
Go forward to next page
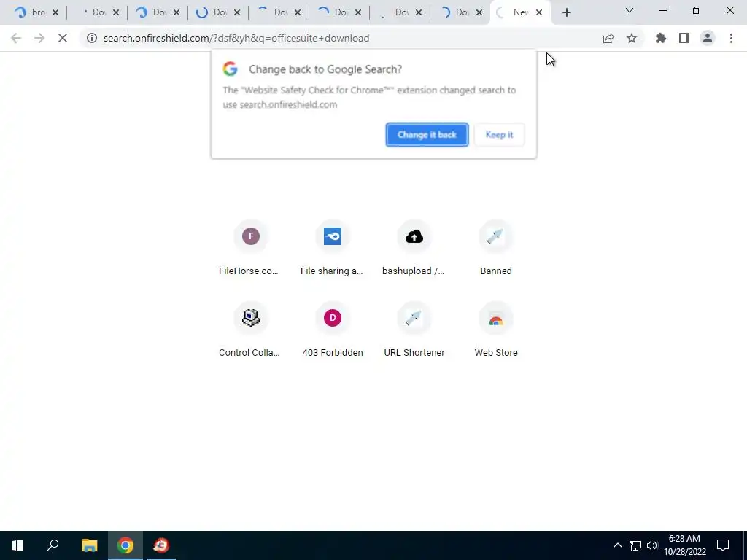point(39,38)
